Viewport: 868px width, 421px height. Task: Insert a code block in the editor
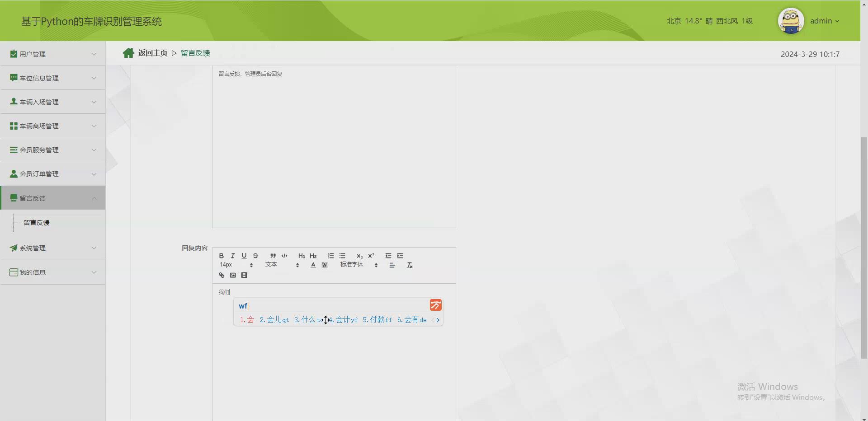pos(284,256)
